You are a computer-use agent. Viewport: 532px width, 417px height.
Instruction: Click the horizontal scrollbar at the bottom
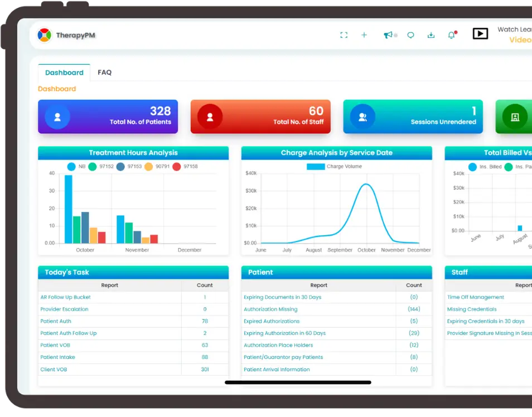297,382
